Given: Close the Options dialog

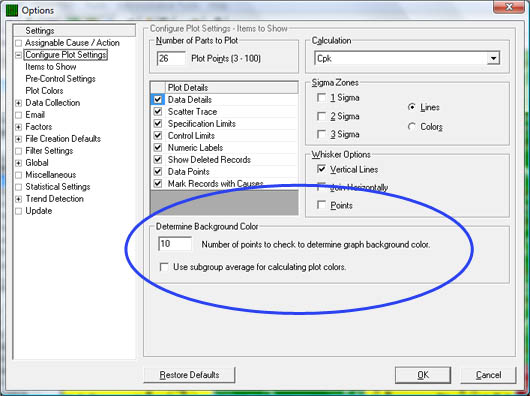Looking at the screenshot, I should coord(509,7).
